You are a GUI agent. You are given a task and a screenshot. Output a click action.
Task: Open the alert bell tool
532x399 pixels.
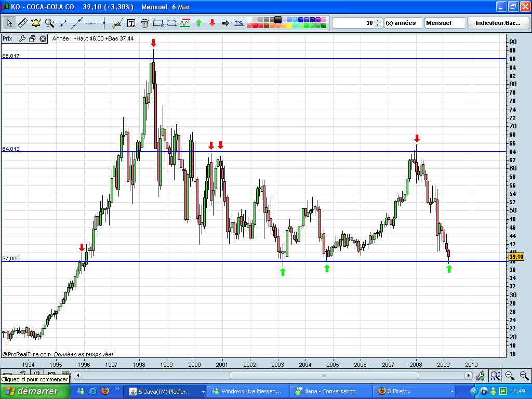pyautogui.click(x=36, y=23)
